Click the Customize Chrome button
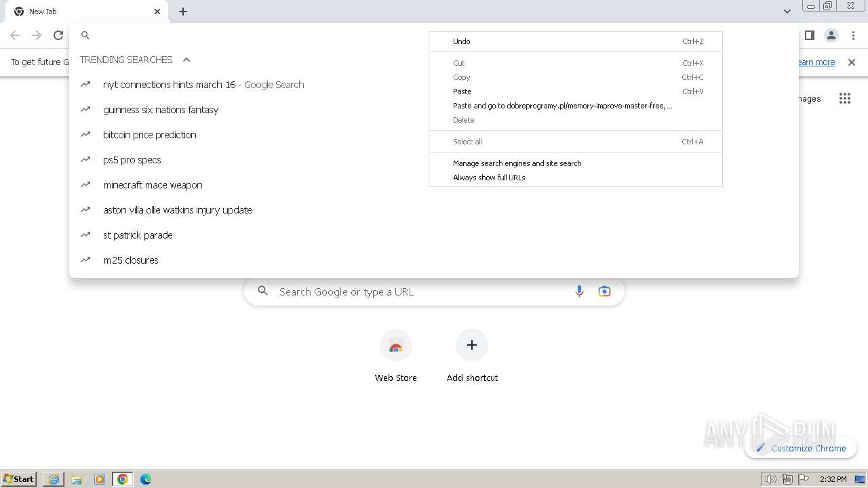 point(801,448)
